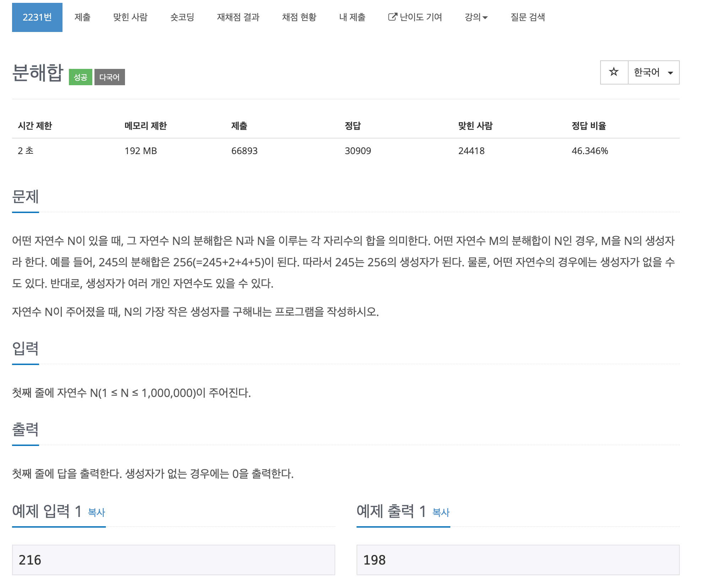The image size is (706, 588).
Task: Click the external link icon by 난이도 기여
Action: click(392, 17)
